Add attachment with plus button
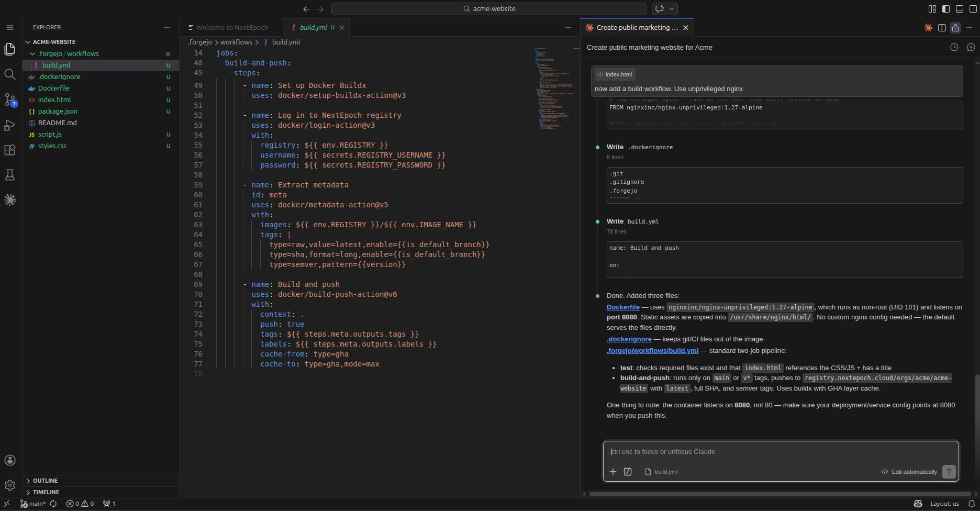The width and height of the screenshot is (980, 511). pos(613,472)
